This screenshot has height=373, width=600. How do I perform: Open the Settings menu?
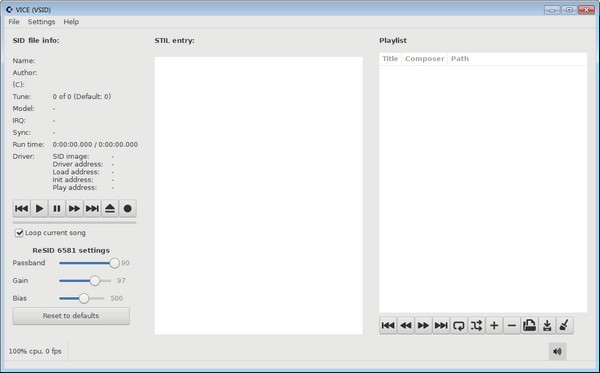[41, 22]
